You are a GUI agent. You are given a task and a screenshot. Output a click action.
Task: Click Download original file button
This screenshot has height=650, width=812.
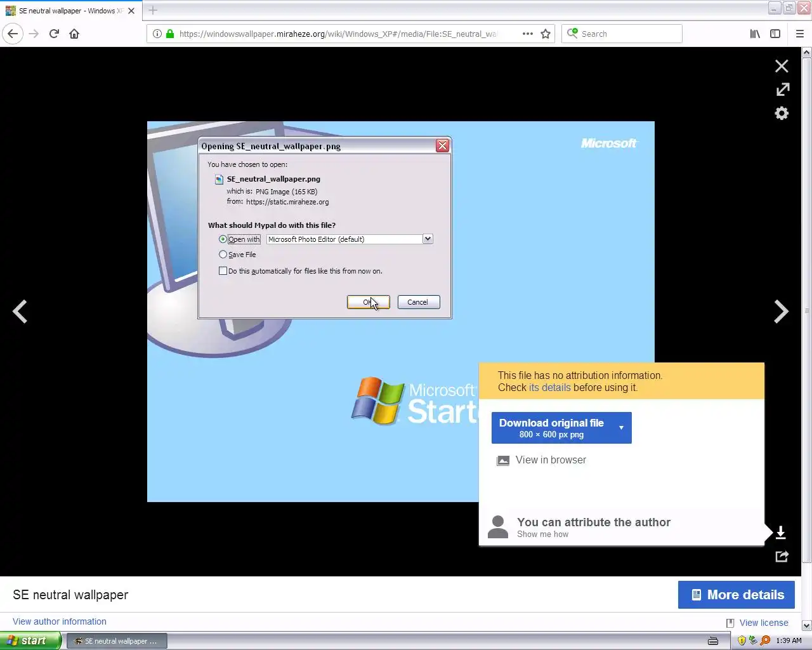(x=551, y=428)
